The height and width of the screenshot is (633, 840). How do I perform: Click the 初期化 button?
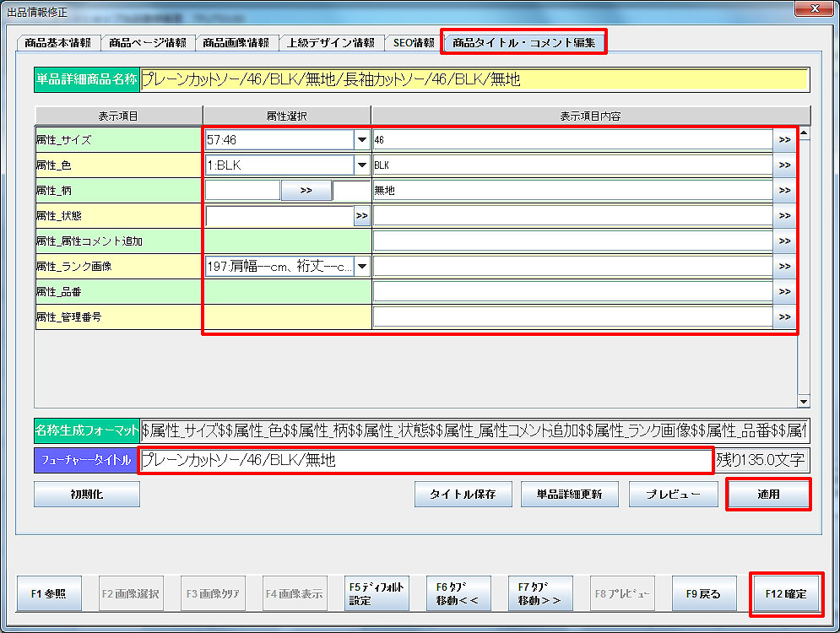coord(86,495)
